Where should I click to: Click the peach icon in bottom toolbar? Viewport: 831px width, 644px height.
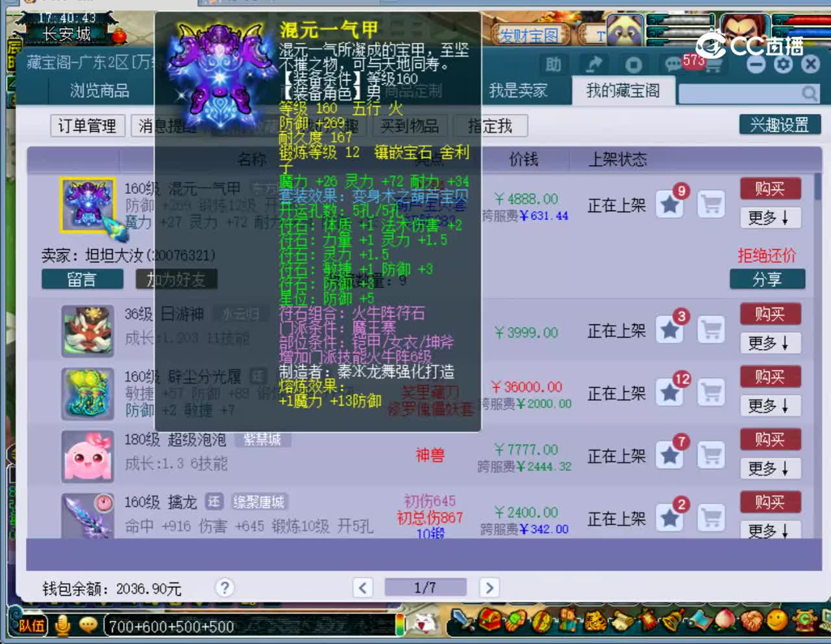(726, 620)
